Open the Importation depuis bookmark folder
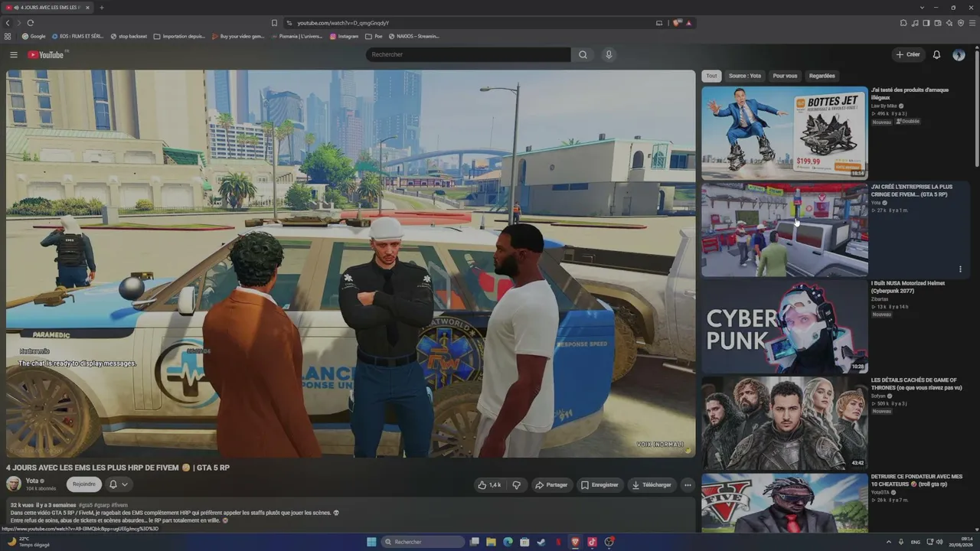This screenshot has width=980, height=551. [x=179, y=36]
